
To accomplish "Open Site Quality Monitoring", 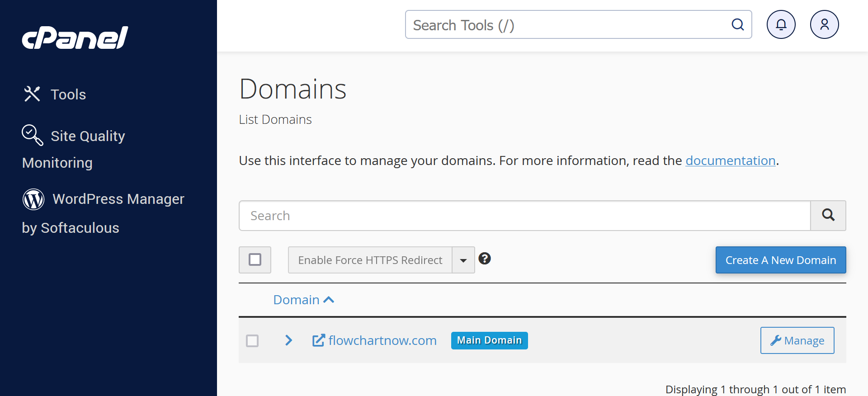I will click(x=74, y=149).
